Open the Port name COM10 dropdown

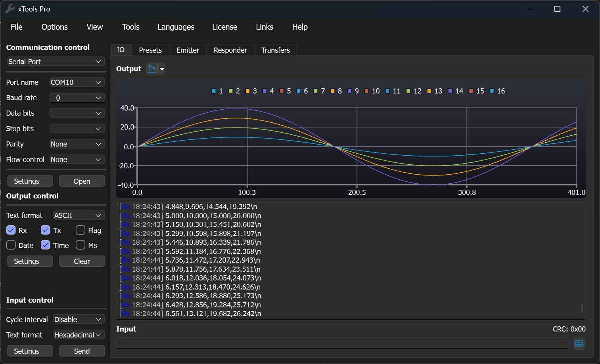77,82
